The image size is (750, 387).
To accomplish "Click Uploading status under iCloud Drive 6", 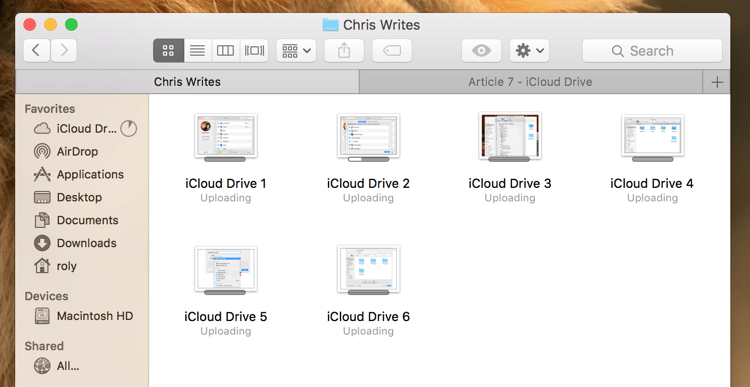I will (368, 331).
